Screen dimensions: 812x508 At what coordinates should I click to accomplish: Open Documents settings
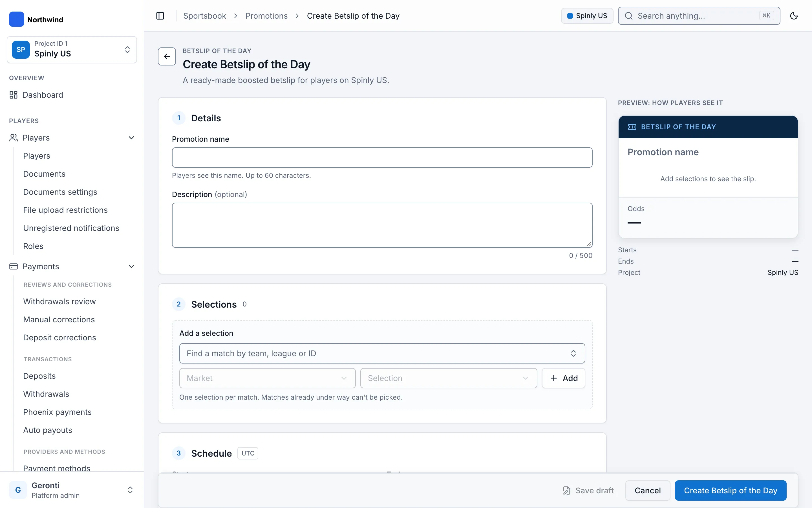[60, 192]
